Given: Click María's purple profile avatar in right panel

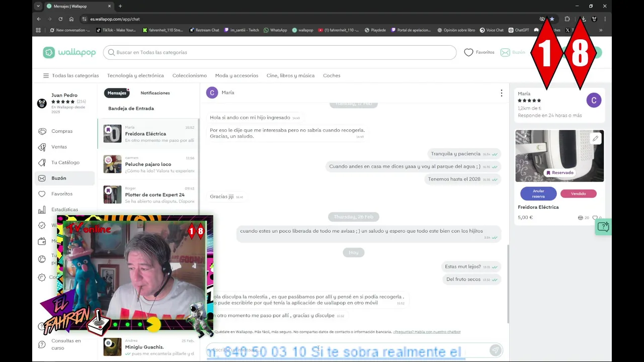Looking at the screenshot, I should coord(594,100).
